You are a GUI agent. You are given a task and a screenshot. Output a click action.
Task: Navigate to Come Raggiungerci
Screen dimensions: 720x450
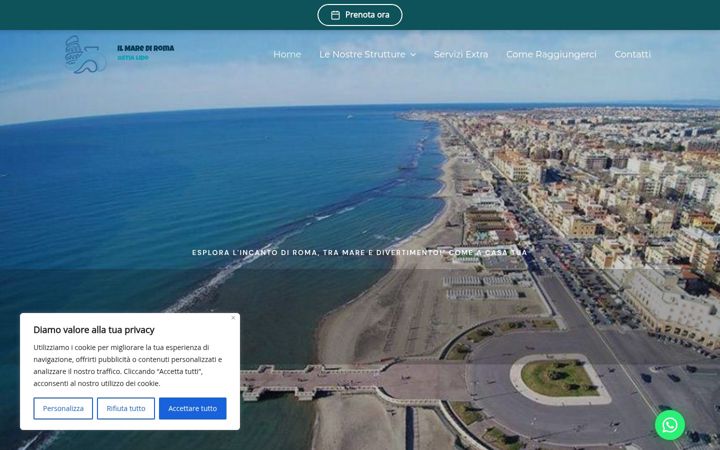pyautogui.click(x=551, y=54)
